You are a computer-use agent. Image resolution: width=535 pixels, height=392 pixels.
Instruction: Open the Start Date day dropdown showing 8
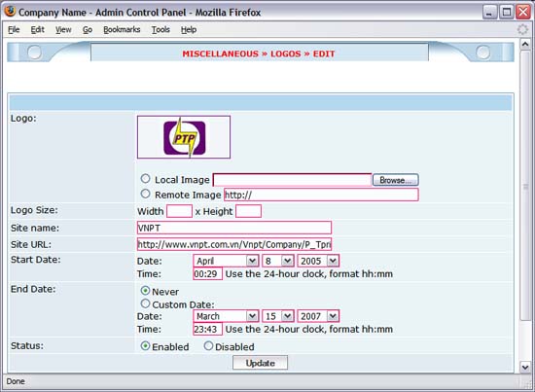(278, 261)
